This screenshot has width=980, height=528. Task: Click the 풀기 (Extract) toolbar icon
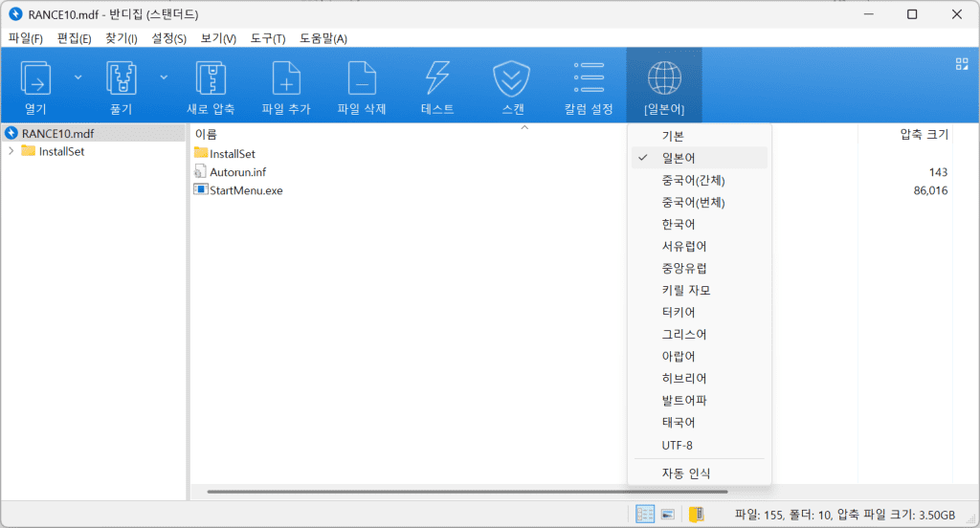pos(122,78)
